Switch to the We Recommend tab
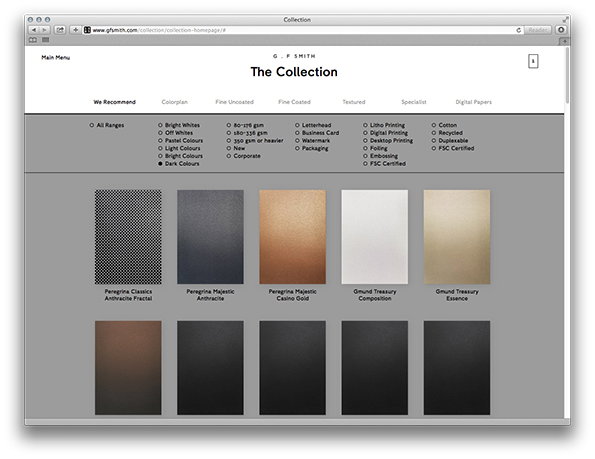 (x=114, y=102)
